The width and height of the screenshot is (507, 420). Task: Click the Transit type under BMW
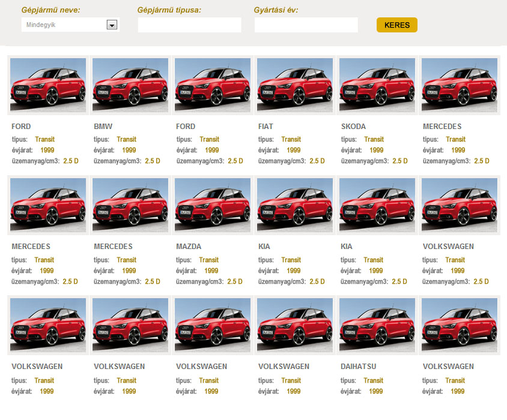click(127, 139)
